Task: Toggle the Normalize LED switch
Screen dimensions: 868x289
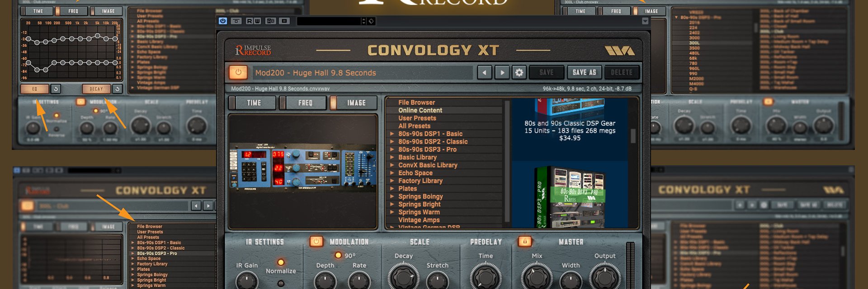Action: click(x=281, y=262)
